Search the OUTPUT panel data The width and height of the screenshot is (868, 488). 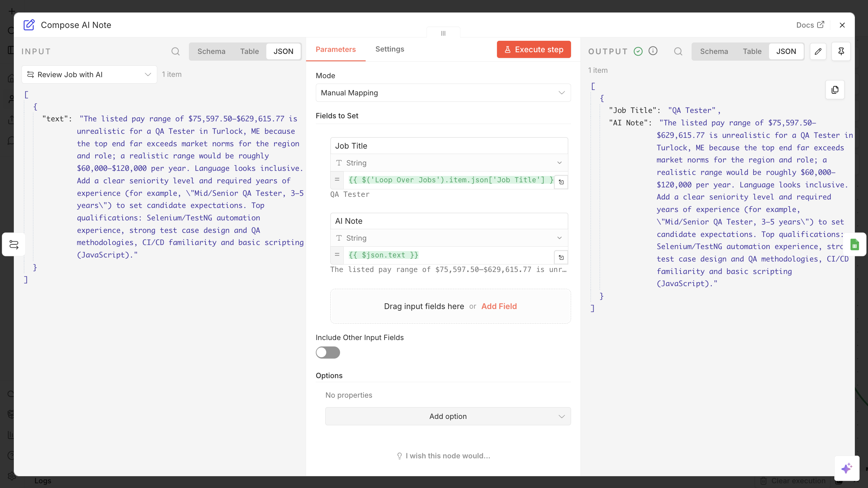678,51
